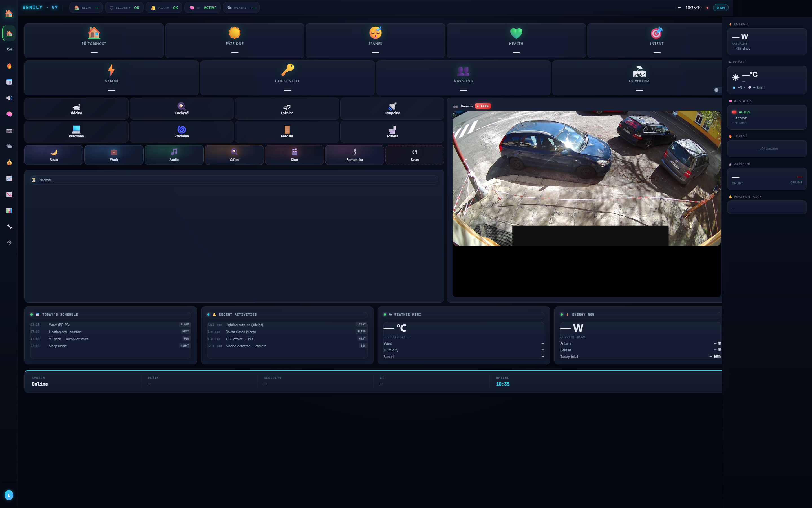Click the Topení zones card
This screenshot has height=508, width=812.
[767, 148]
